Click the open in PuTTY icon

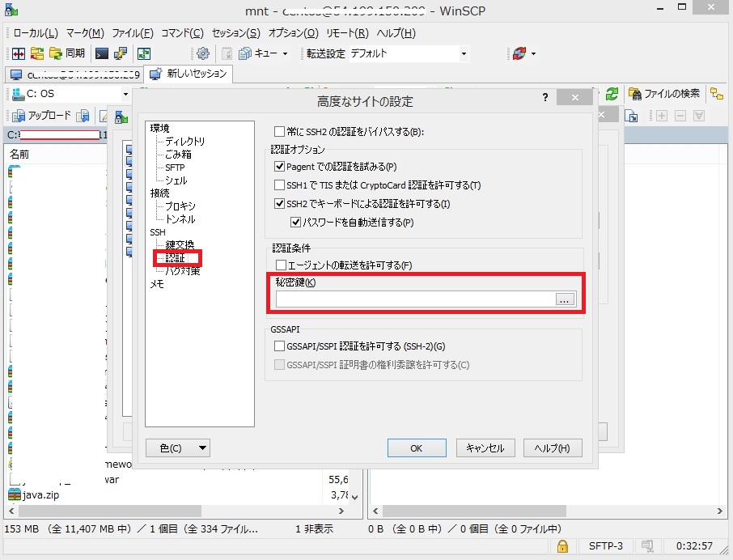[x=120, y=53]
